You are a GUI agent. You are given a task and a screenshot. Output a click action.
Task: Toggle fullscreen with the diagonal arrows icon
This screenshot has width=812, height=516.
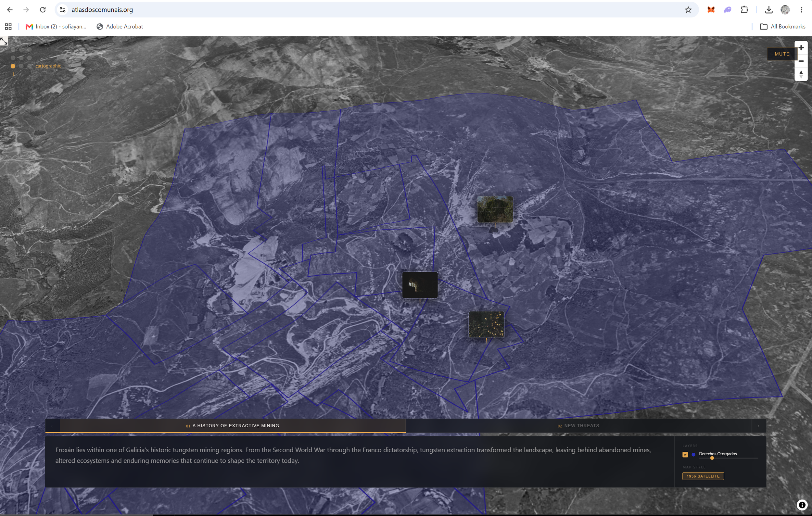coord(4,41)
